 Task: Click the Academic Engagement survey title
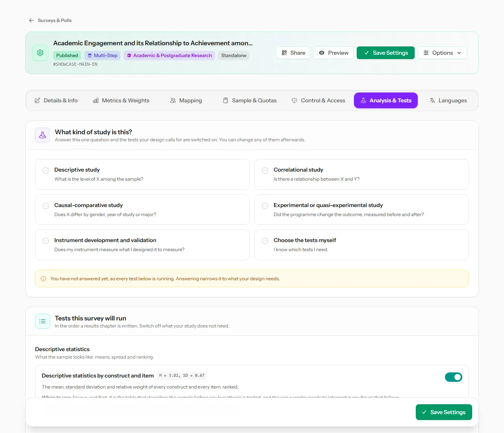153,43
